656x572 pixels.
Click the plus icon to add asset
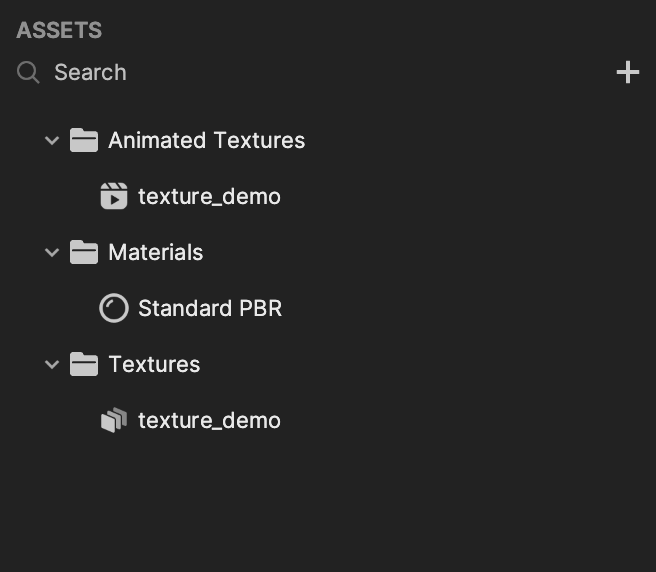coord(628,72)
